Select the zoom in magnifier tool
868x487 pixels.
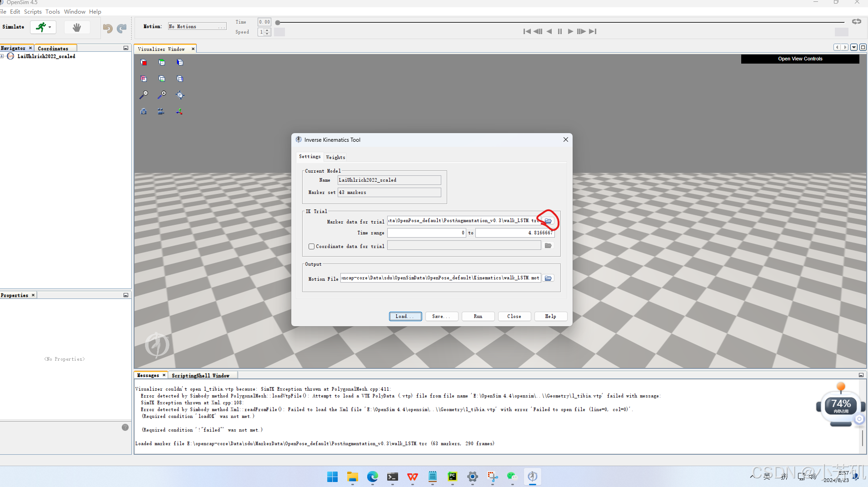[162, 94]
